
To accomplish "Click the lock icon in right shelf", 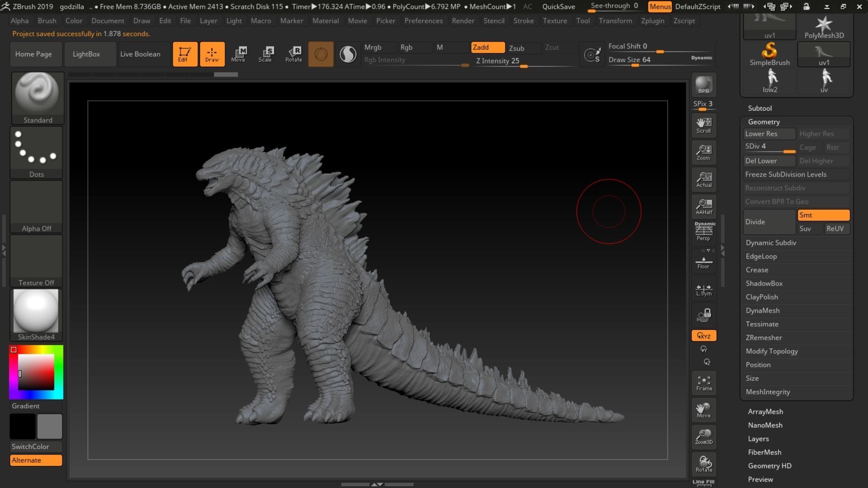I will click(x=704, y=315).
